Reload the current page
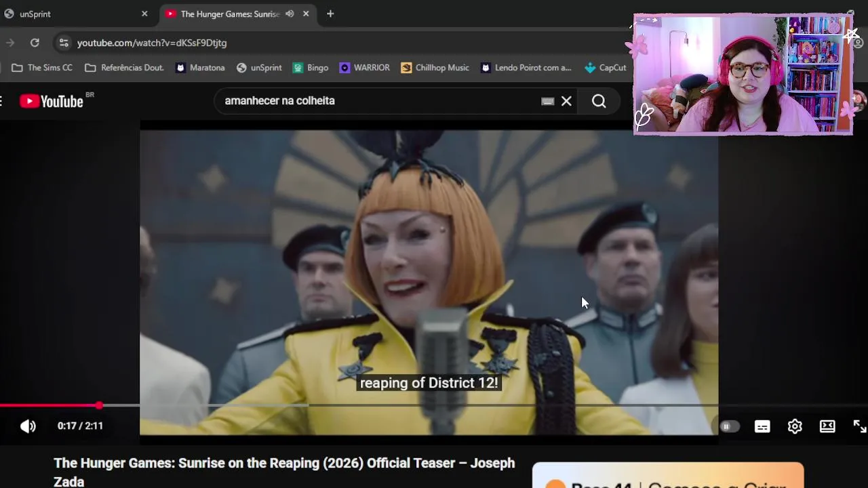This screenshot has height=488, width=868. pos(35,43)
